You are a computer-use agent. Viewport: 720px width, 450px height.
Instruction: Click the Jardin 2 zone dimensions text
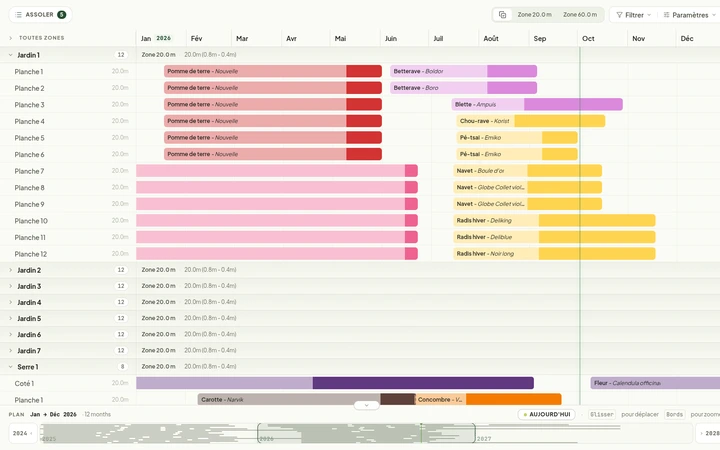pyautogui.click(x=210, y=270)
